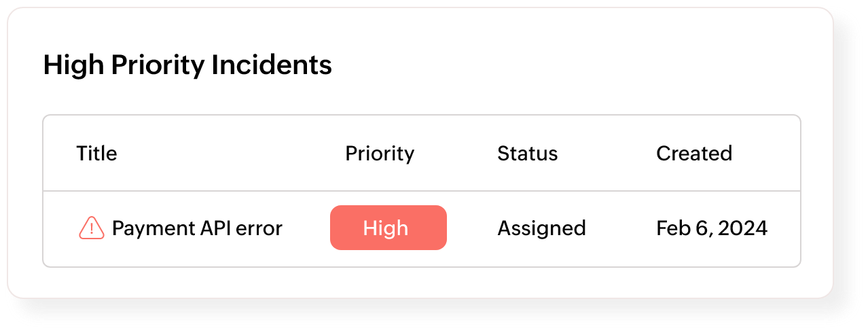Select the Assigned status cell
Viewport: 868px width, 333px height.
(541, 228)
